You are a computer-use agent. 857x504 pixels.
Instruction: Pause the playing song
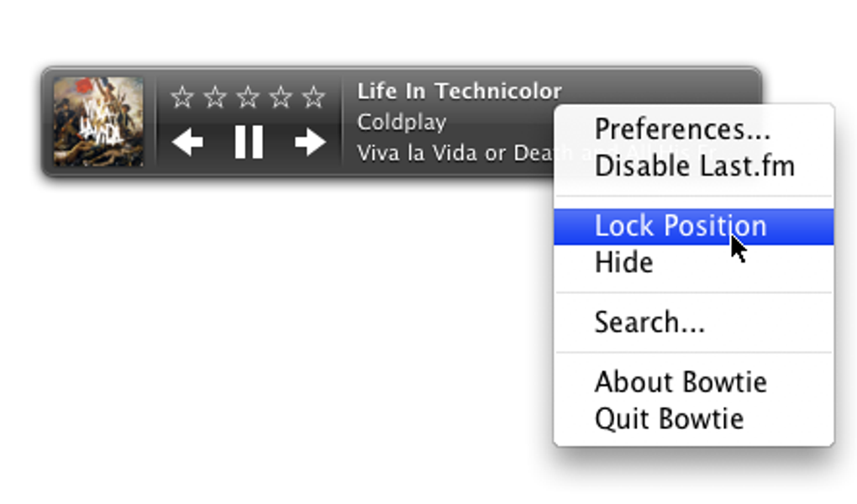tap(249, 143)
